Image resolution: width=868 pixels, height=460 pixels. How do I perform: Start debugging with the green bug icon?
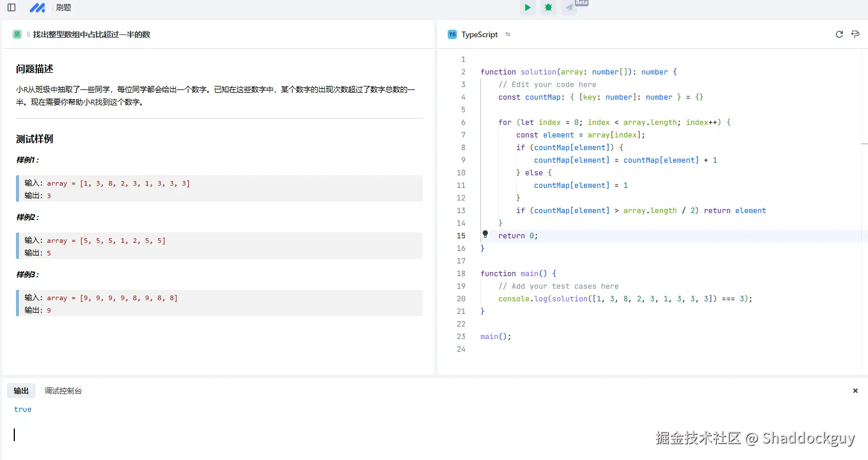tap(549, 7)
